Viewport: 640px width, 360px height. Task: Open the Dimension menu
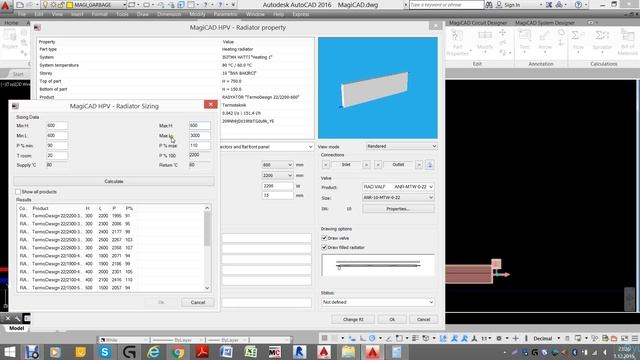click(169, 14)
